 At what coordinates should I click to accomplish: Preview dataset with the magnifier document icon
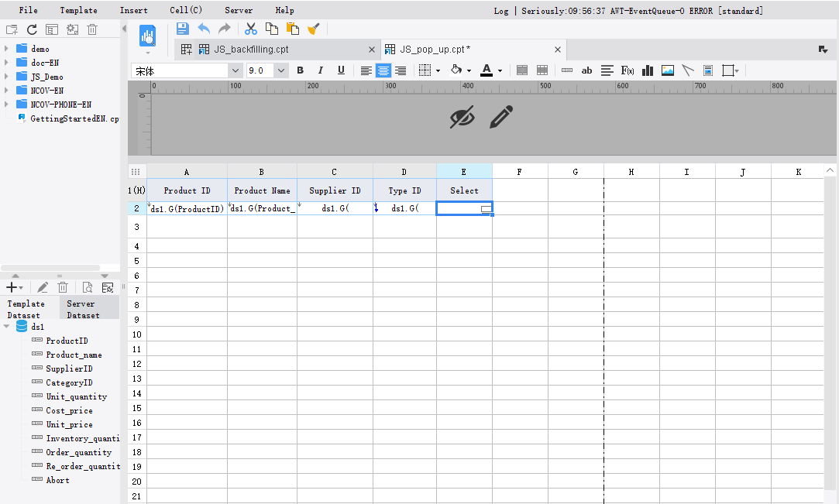point(86,286)
